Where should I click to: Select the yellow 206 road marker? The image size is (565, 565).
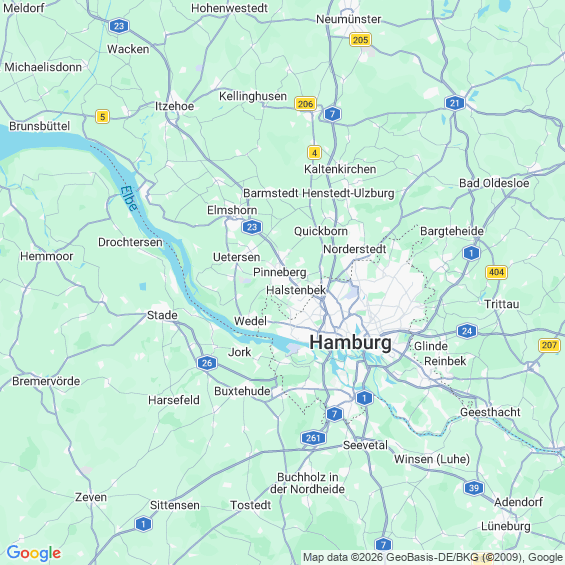pos(306,104)
